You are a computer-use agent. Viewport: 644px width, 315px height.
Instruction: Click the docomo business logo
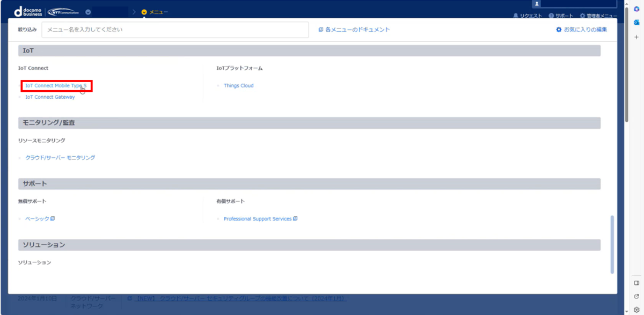pyautogui.click(x=28, y=11)
